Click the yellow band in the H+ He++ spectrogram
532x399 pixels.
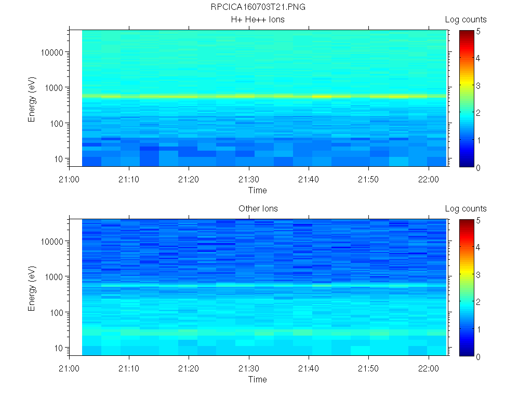coord(264,96)
